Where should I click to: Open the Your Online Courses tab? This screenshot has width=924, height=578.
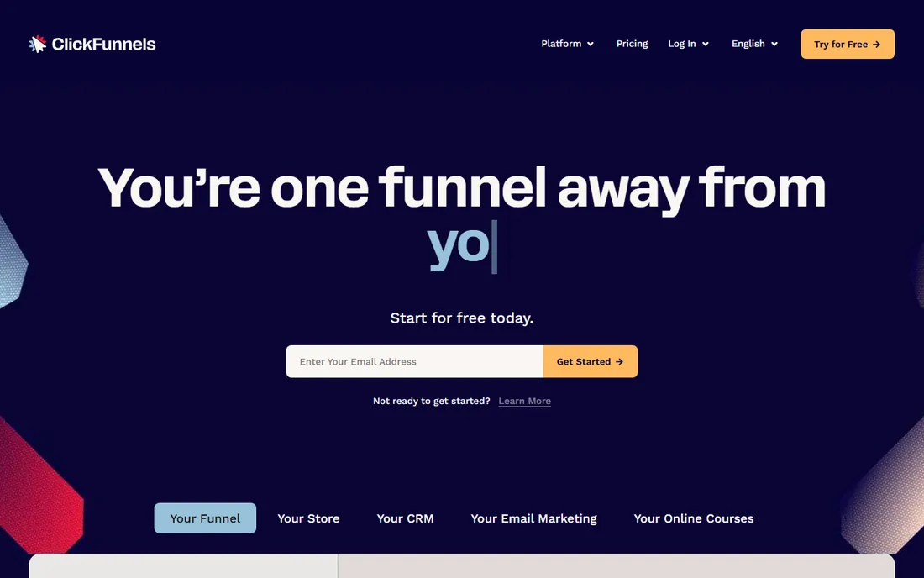click(694, 518)
